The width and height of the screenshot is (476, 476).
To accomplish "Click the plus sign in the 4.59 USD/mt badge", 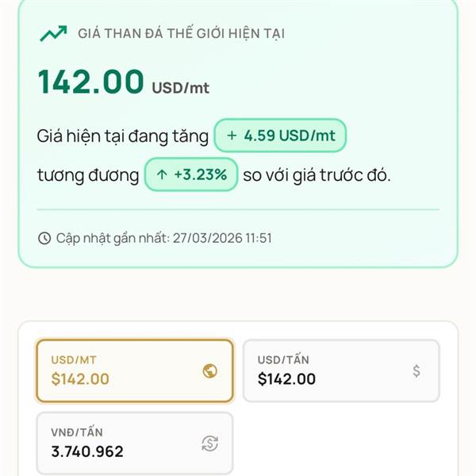I will (232, 136).
